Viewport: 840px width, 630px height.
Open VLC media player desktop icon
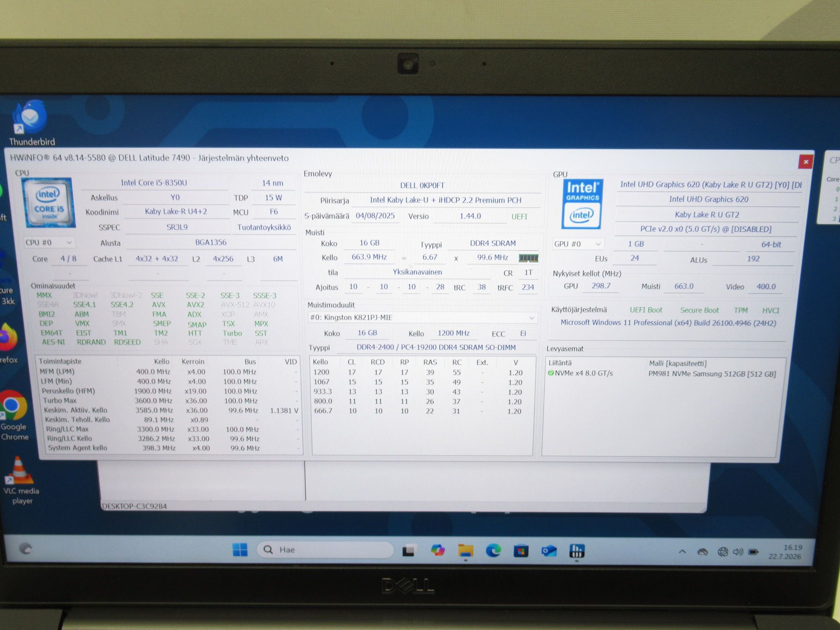pos(20,481)
